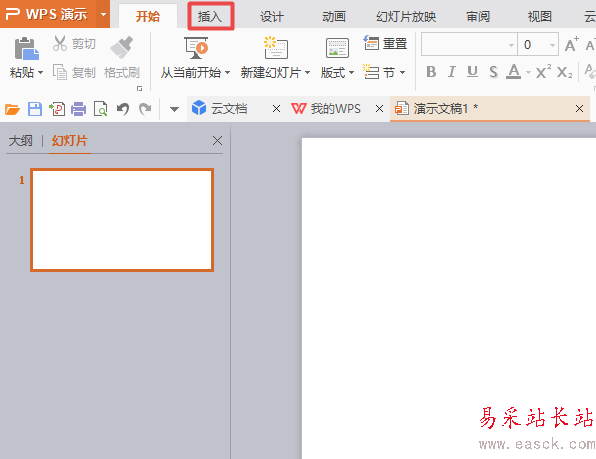Open the font color dropdown arrow
Viewport: 596px width, 459px height.
[x=528, y=72]
